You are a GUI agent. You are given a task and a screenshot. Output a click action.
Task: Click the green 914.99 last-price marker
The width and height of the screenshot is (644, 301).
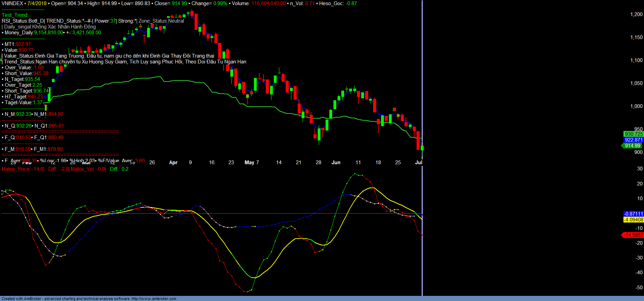pyautogui.click(x=632, y=146)
